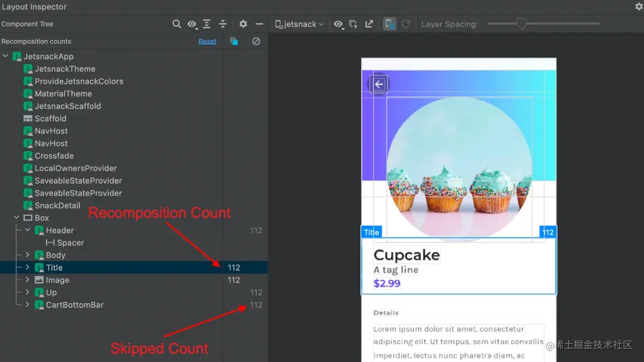Select JetsnackScaffold in the tree

tap(68, 106)
